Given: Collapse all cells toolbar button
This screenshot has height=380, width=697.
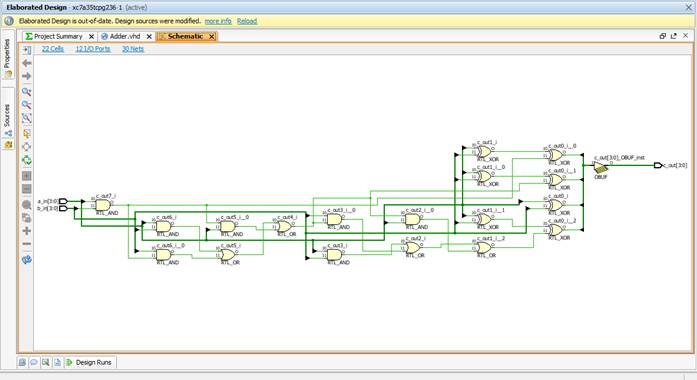Looking at the screenshot, I should pos(27,189).
